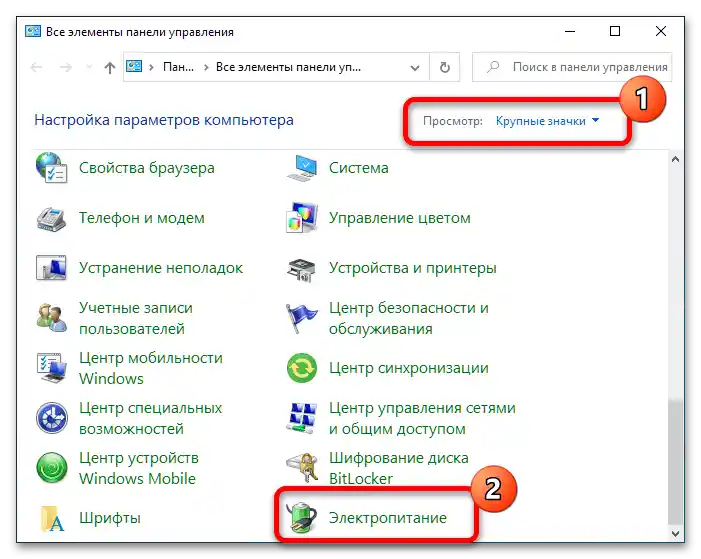Viewport: 701px width, 559px height.
Task: Go back with the left arrow
Action: point(36,68)
